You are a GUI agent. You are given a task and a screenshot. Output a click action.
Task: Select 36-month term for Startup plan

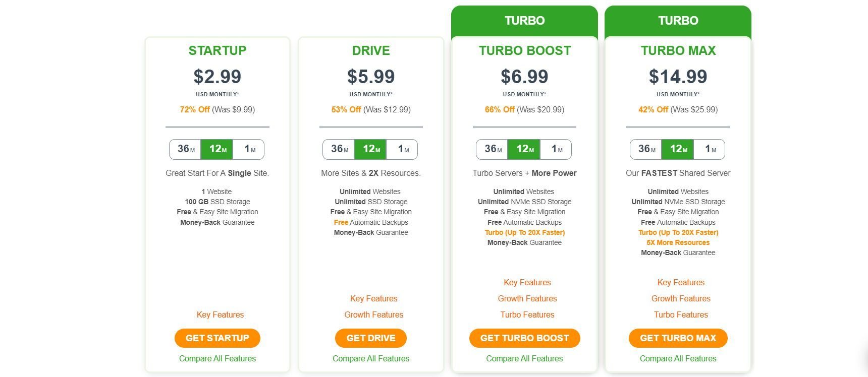point(185,149)
